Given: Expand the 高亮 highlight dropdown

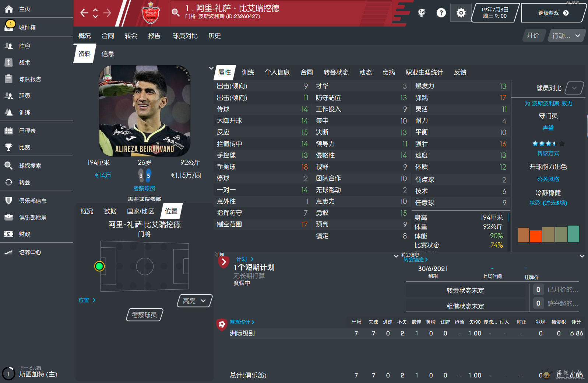Looking at the screenshot, I should click(x=195, y=301).
